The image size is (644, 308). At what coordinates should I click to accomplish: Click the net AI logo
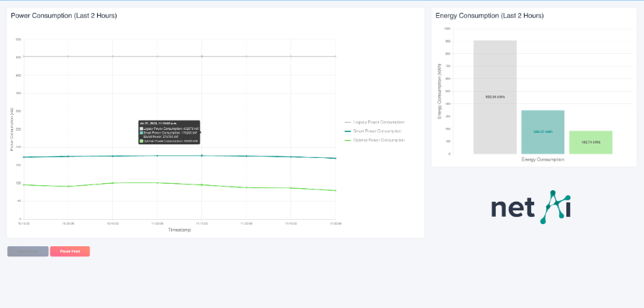tap(530, 207)
